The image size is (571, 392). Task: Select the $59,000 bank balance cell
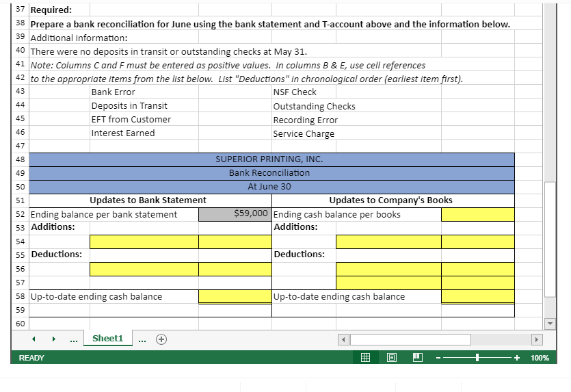click(x=235, y=214)
